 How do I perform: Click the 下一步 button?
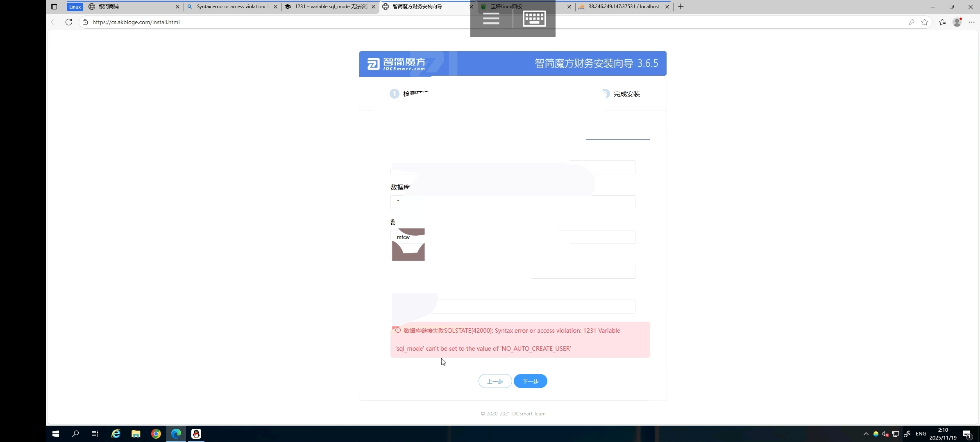(x=530, y=381)
